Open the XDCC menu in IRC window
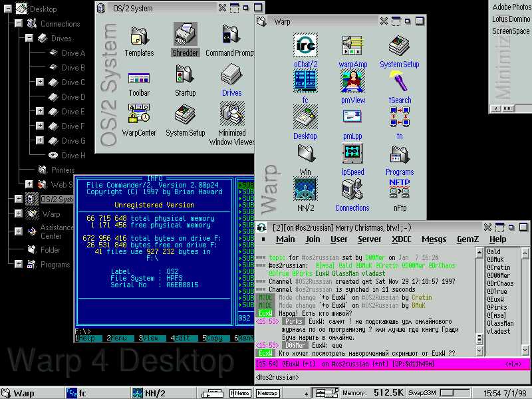532x399 pixels. pyautogui.click(x=402, y=239)
